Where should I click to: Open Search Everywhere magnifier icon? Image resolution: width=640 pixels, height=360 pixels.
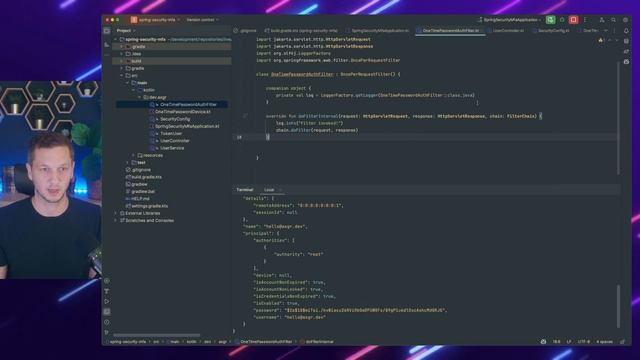(x=613, y=20)
